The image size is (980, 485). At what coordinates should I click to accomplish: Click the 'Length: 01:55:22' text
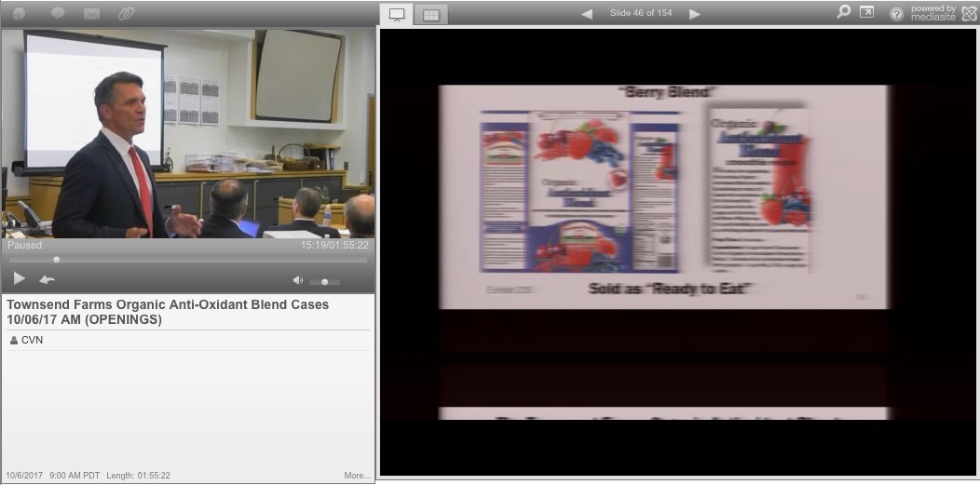tap(138, 476)
